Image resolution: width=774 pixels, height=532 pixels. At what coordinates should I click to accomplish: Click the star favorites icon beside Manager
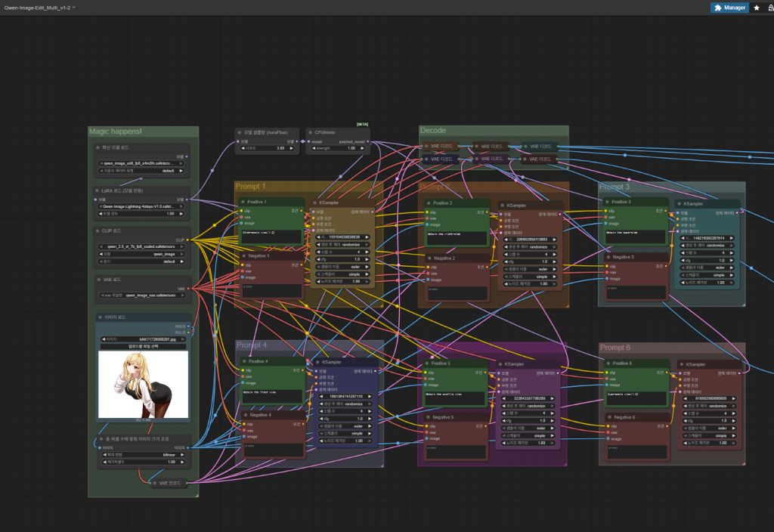point(757,8)
